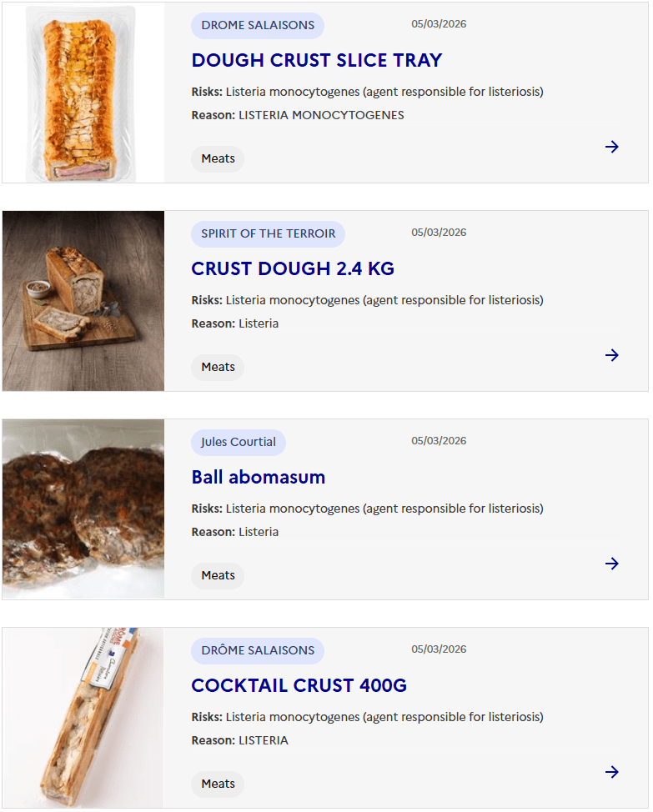653x812 pixels.
Task: Click the DRÔME SALAISONS tag on Cocktail Crust card
Action: [258, 650]
